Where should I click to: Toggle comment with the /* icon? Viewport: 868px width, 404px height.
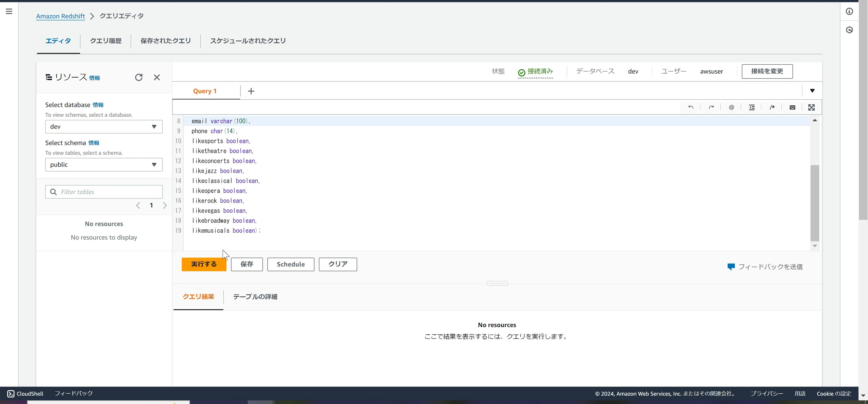pyautogui.click(x=772, y=107)
